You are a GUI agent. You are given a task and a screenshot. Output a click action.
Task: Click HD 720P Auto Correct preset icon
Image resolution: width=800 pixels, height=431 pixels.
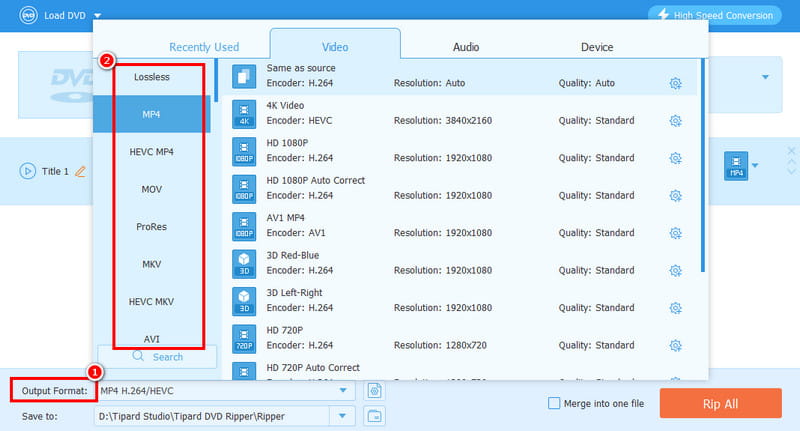click(244, 371)
